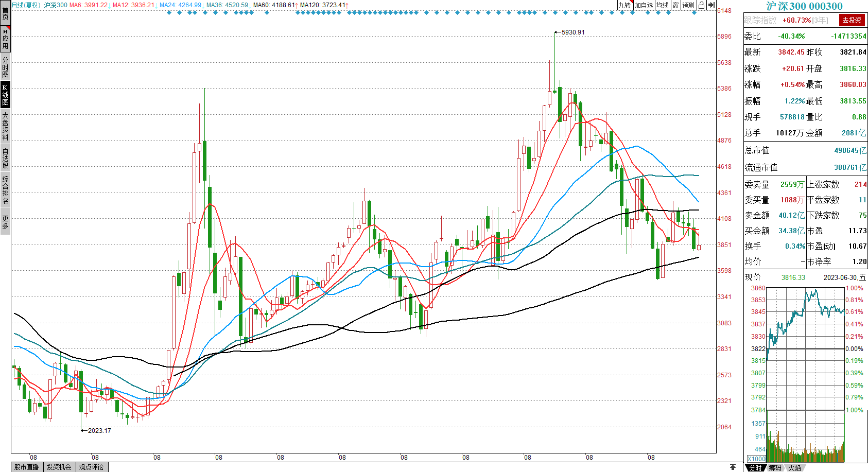Select 火焰 tab under mini chart
This screenshot has width=868, height=472.
[795, 468]
